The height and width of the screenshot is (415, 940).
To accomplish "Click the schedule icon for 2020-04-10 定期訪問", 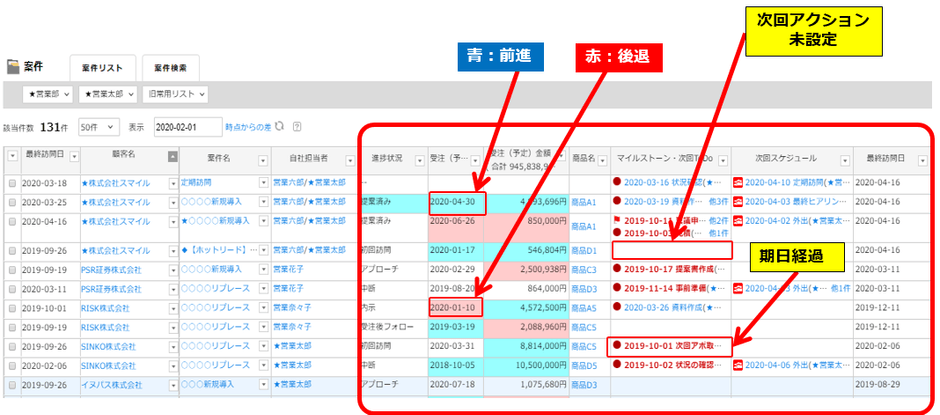I will point(738,183).
